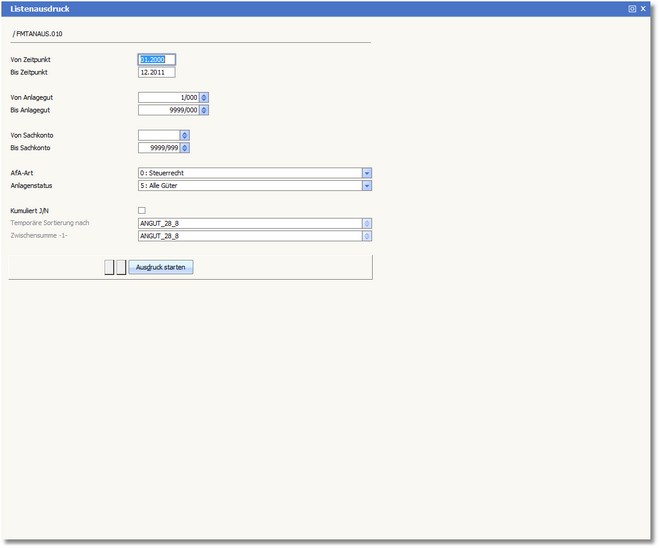The image size is (659, 548).
Task: Click icon beside Temporäre Sortierung nach field
Action: coord(367,223)
